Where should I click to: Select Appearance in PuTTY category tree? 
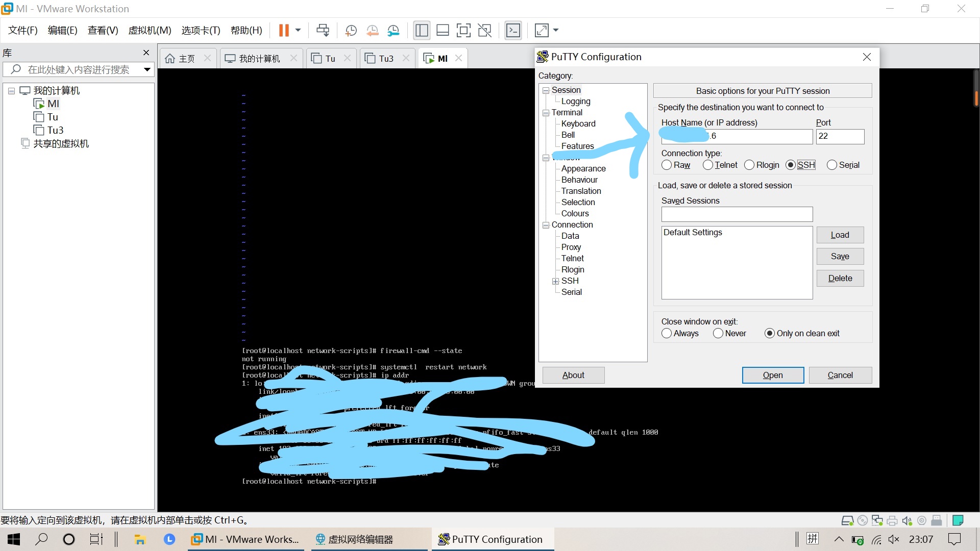click(583, 169)
